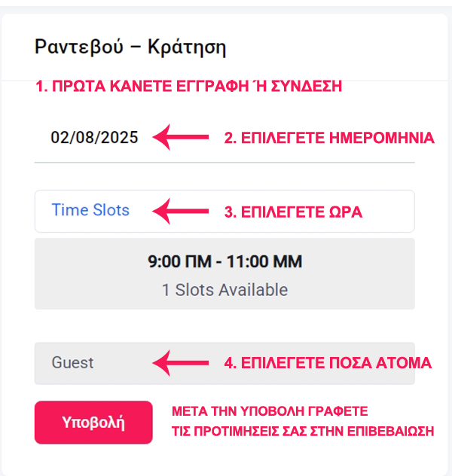Click the red arrow beside Guest field

point(181,362)
